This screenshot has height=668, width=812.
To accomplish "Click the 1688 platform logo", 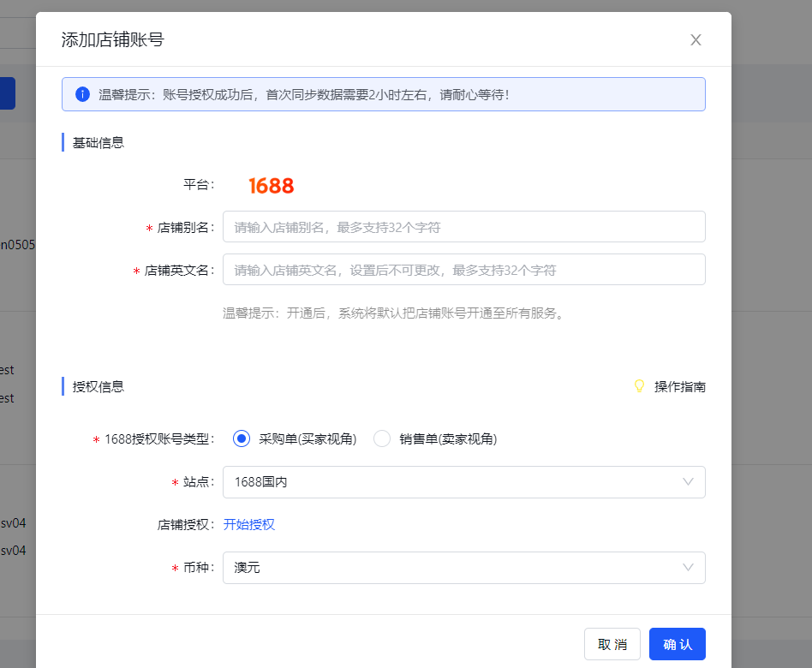I will coord(272,185).
